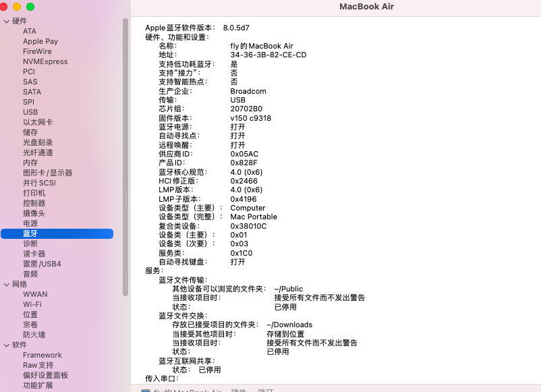Collapse the 软件 section in sidebar
The width and height of the screenshot is (541, 392).
coord(6,345)
